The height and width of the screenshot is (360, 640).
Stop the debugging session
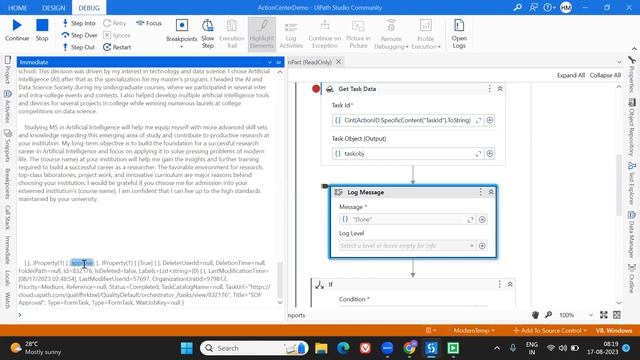coord(42,30)
